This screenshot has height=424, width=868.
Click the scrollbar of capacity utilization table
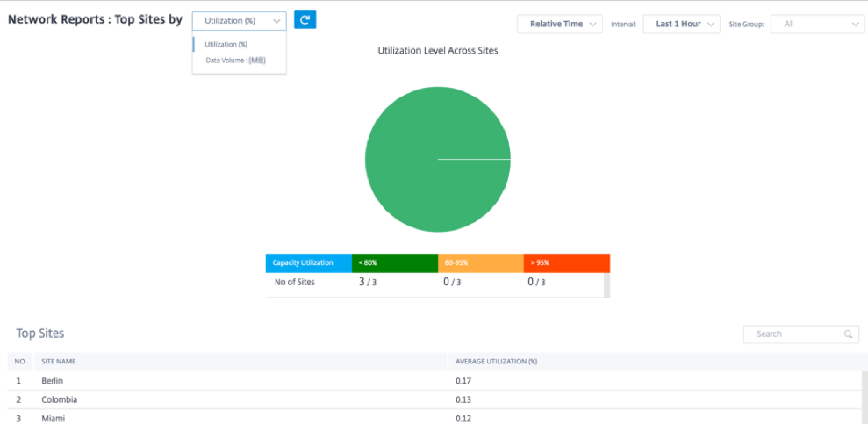[606, 284]
